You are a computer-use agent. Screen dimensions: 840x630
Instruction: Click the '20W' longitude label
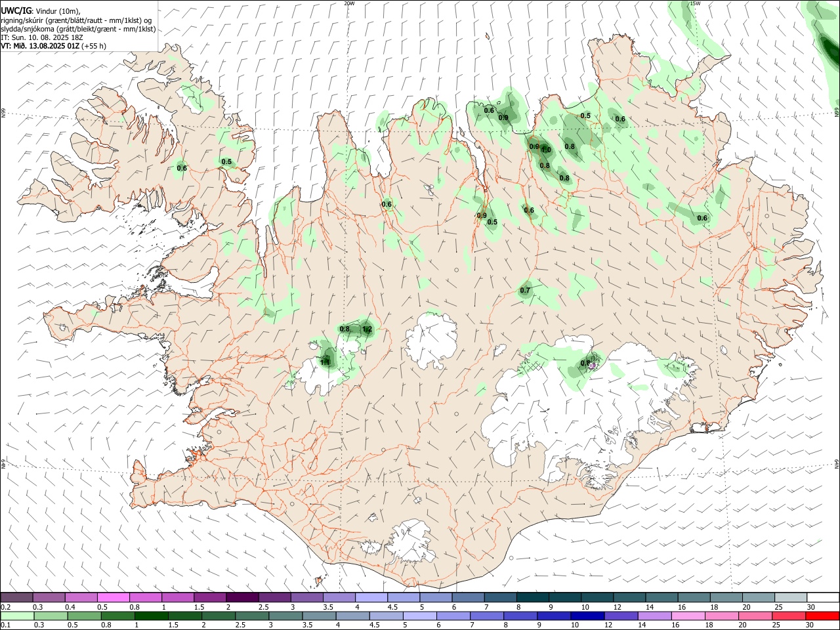pos(349,3)
